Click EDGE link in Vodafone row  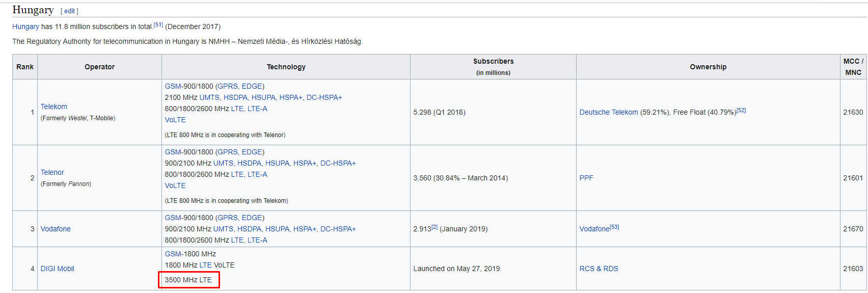252,218
